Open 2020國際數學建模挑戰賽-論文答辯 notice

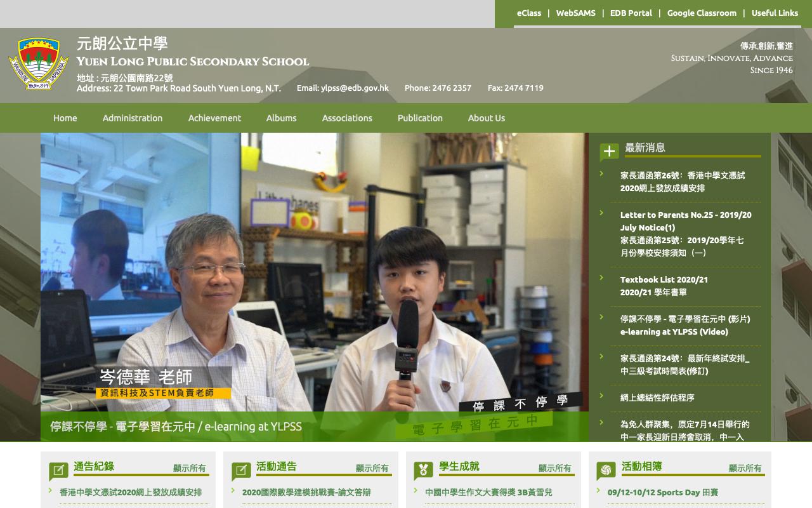point(306,492)
